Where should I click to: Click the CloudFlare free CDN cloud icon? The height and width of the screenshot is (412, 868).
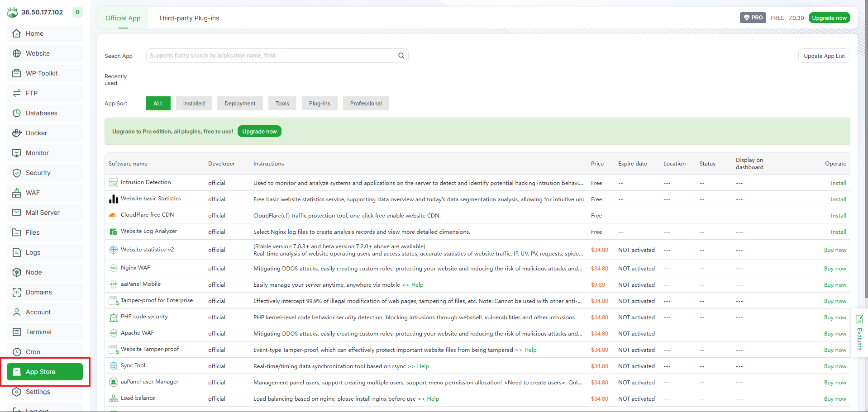point(113,215)
